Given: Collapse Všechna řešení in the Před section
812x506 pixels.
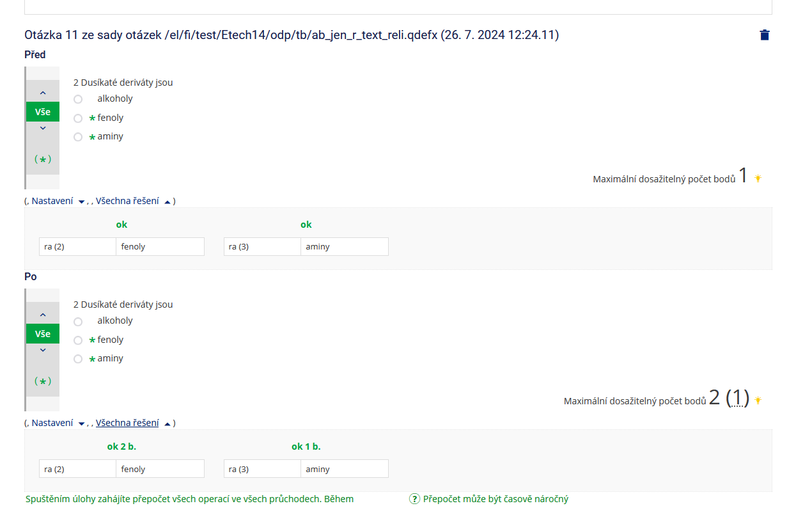Looking at the screenshot, I should point(134,201).
